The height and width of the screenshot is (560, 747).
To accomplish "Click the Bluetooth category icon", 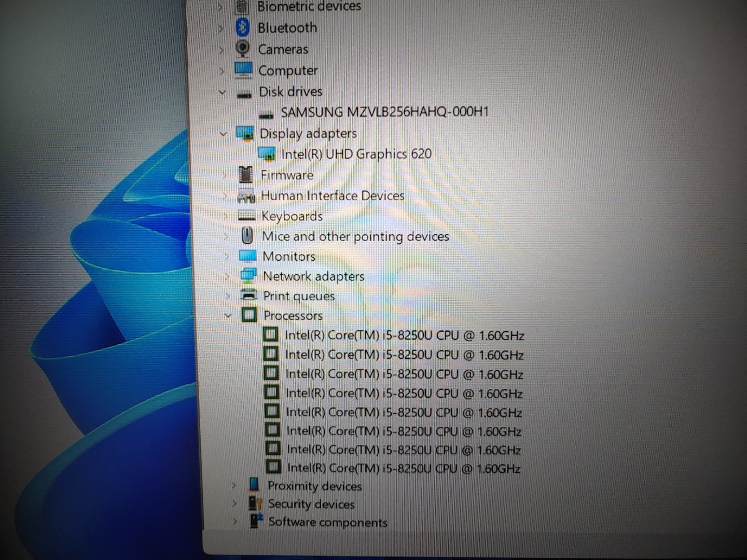I will 242,27.
